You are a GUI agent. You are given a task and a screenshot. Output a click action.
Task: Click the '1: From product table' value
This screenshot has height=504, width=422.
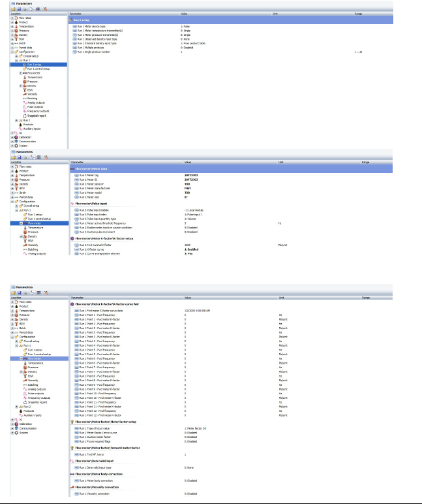(x=192, y=43)
